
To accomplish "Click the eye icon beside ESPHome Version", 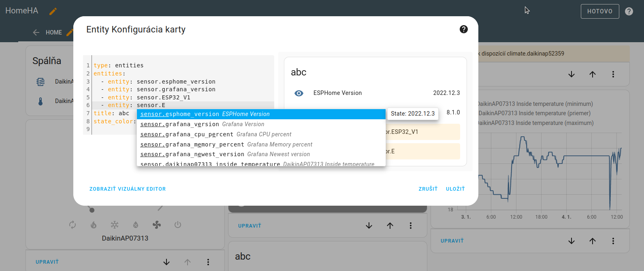I will (x=299, y=93).
